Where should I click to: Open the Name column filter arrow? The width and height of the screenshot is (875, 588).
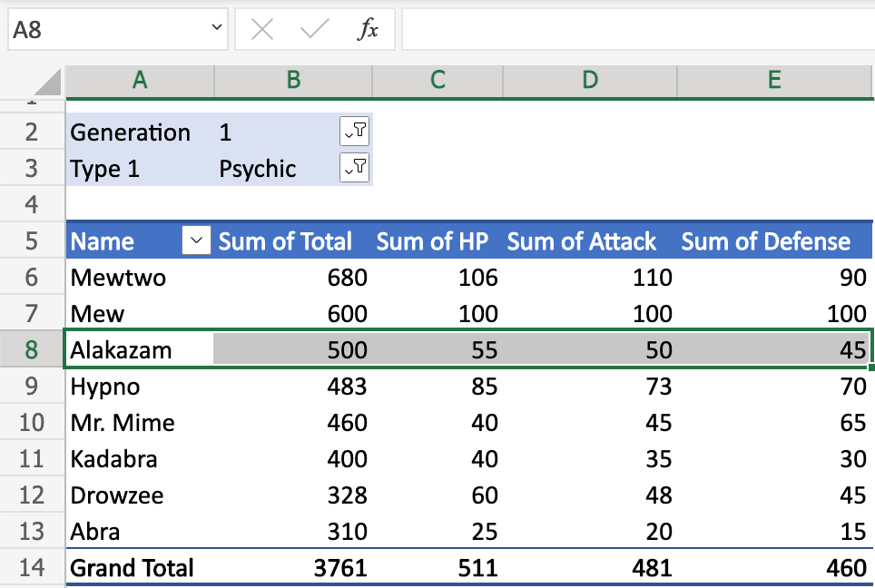(x=196, y=240)
